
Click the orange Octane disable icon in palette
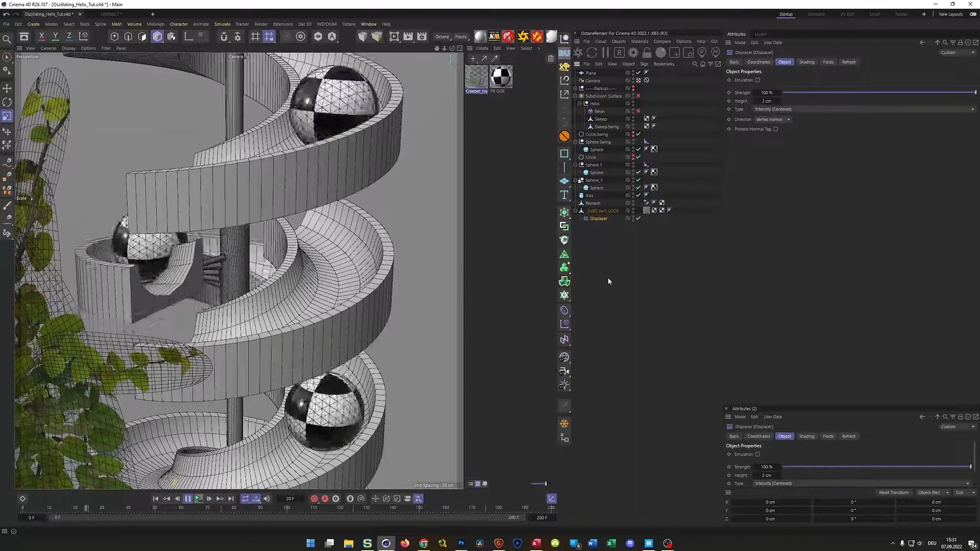(564, 136)
